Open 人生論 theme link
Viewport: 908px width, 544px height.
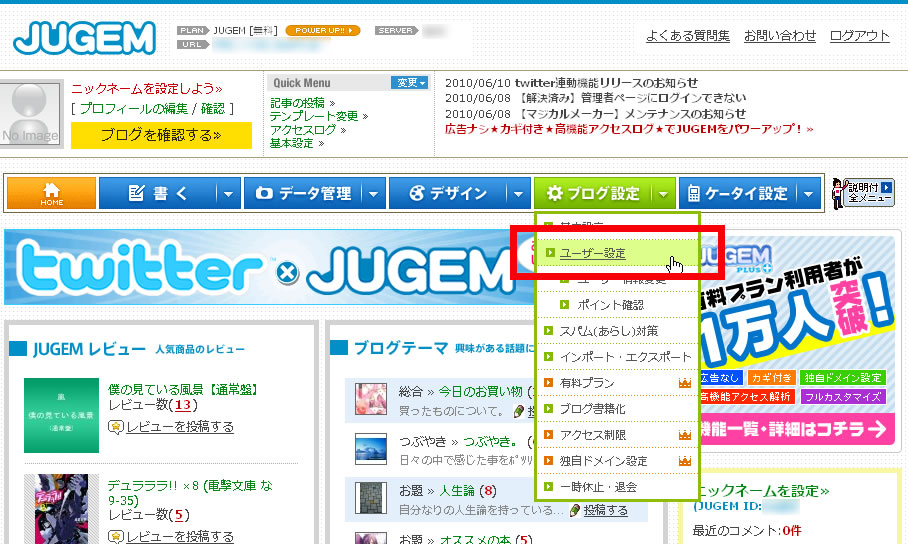click(x=457, y=491)
